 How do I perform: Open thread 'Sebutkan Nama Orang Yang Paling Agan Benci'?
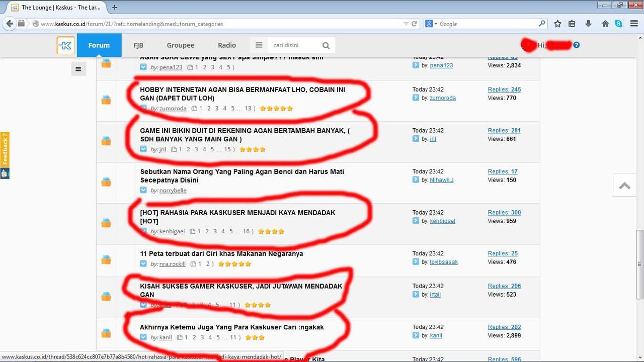242,176
